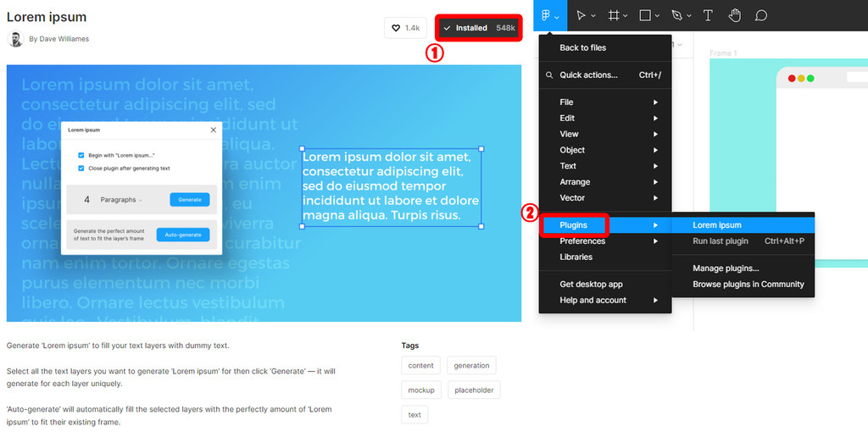Click the selected text layer's top-left handle
The image size is (868, 437).
click(x=303, y=149)
